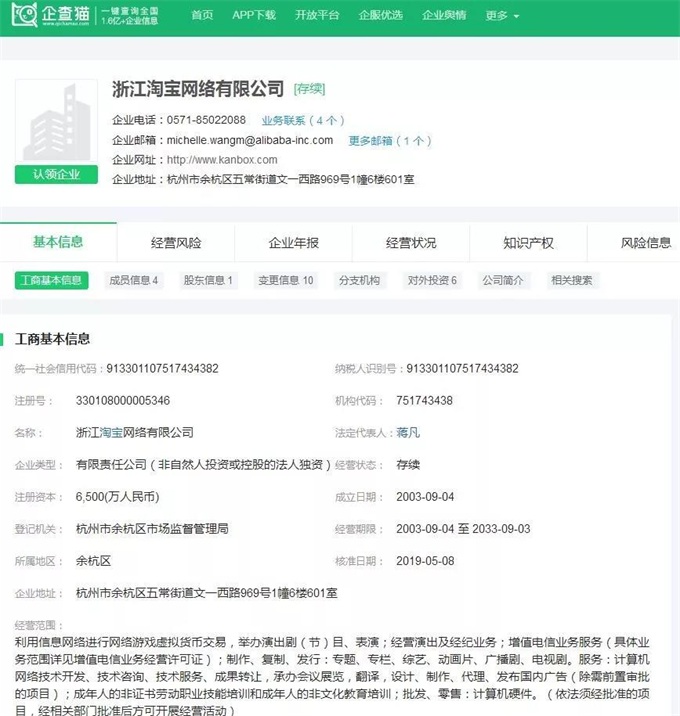Open legal representative 蒋凡 link
Image resolution: width=680 pixels, height=716 pixels.
tap(408, 432)
